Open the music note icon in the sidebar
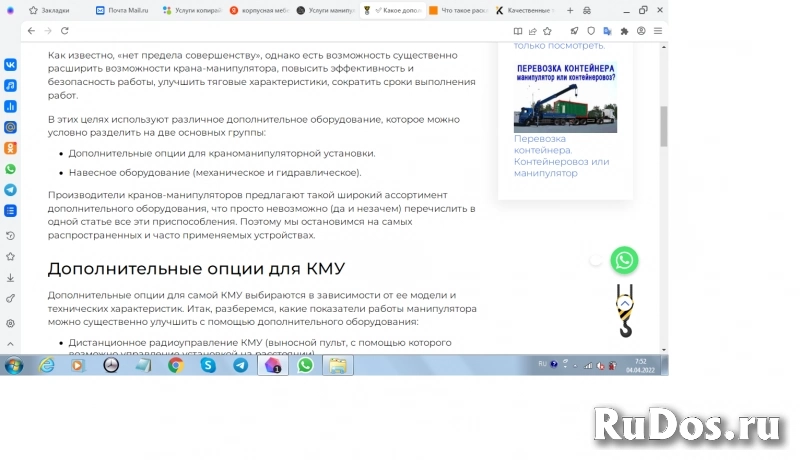This screenshot has height=460, width=800. pos(10,86)
